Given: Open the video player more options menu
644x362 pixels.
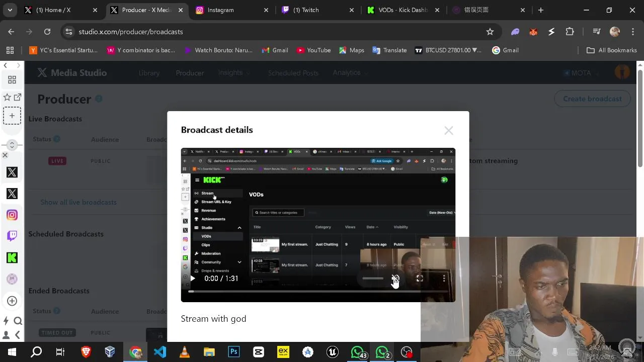Looking at the screenshot, I should 444,278.
